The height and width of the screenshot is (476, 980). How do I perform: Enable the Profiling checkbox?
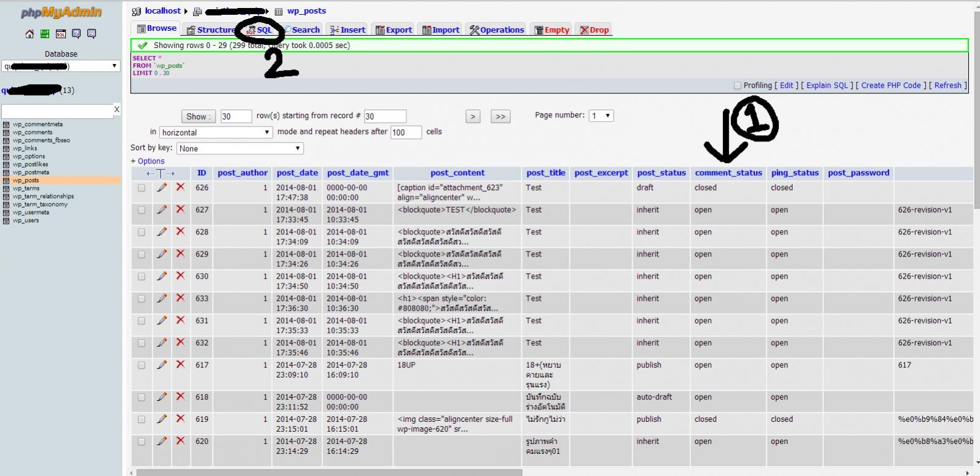click(x=738, y=86)
